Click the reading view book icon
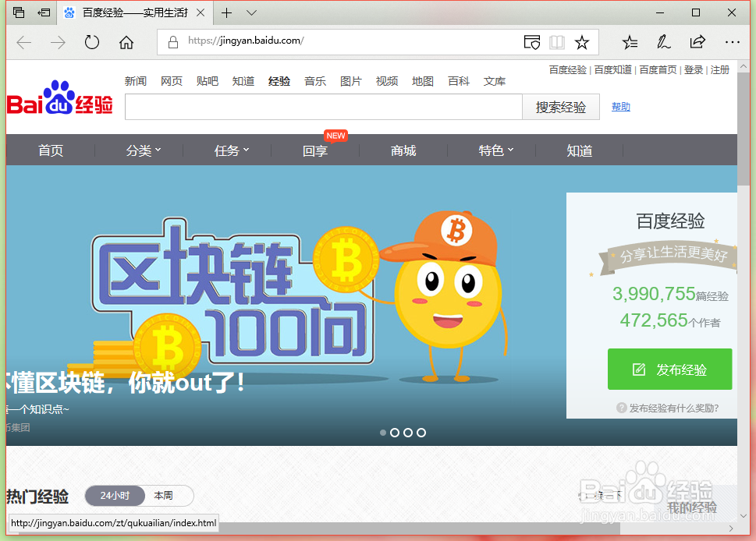 click(556, 42)
